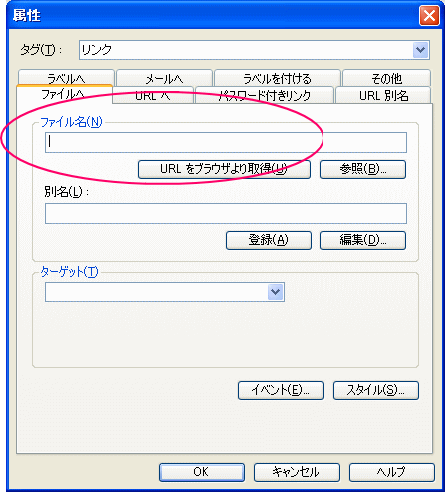Switch to the メールへ tab
The height and width of the screenshot is (492, 445).
(164, 78)
